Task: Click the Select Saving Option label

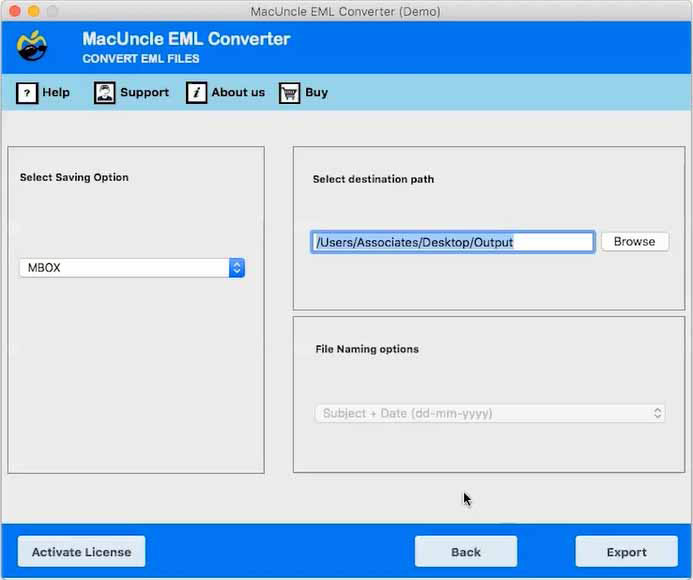Action: point(74,177)
